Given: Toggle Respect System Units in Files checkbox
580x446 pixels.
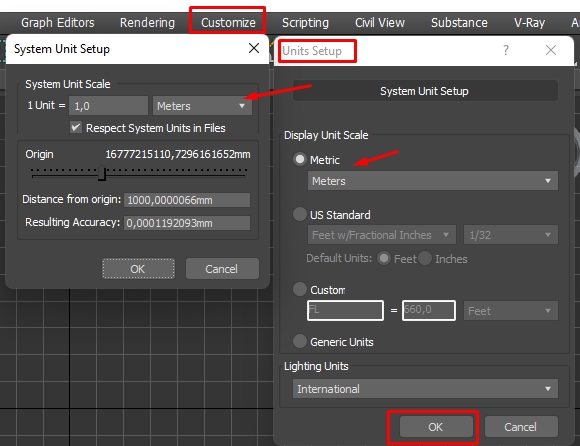Looking at the screenshot, I should click(76, 128).
